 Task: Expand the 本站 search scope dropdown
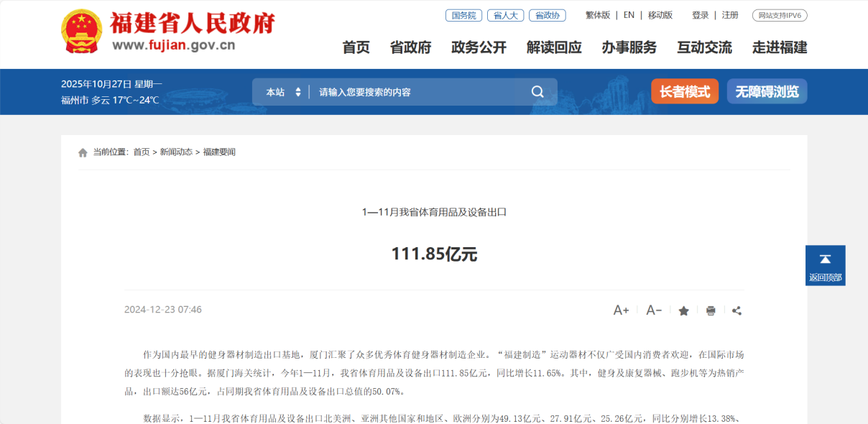[x=283, y=92]
